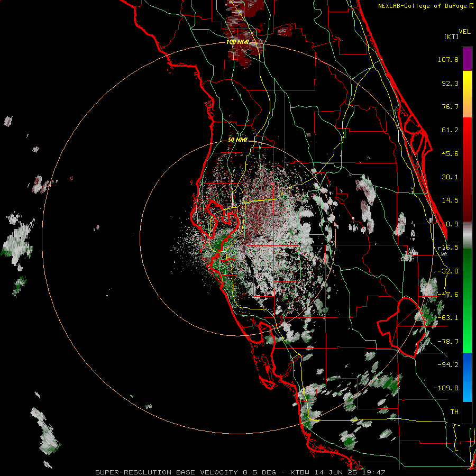This screenshot has height=476, width=476.
Task: Click the VEL label above the color scale
Action: (465, 32)
